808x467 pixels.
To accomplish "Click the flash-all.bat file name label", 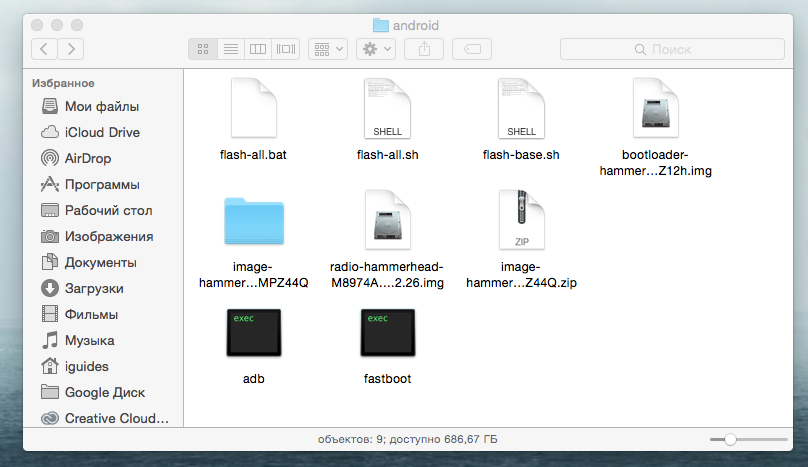I will tap(253, 155).
